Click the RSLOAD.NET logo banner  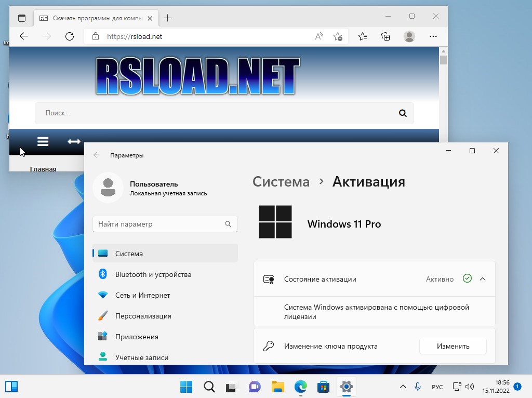tap(198, 76)
